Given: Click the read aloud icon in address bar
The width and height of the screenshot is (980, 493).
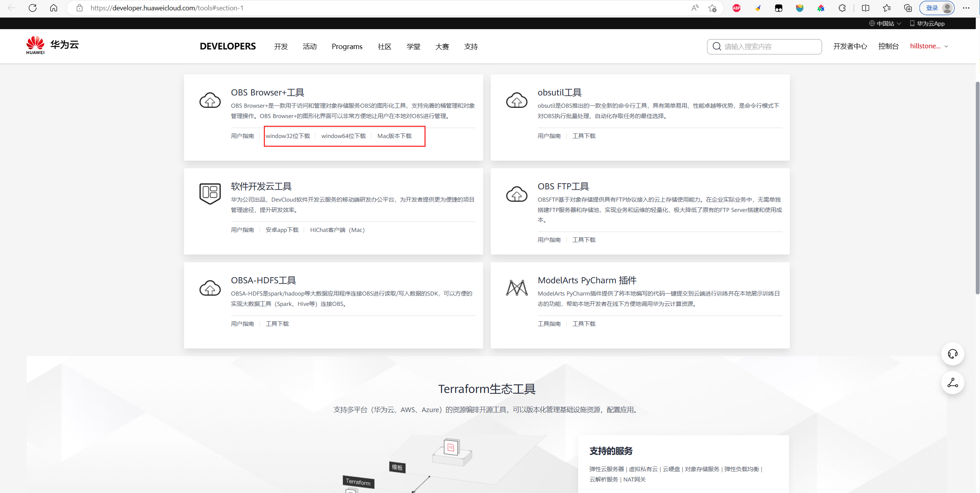Looking at the screenshot, I should [695, 8].
